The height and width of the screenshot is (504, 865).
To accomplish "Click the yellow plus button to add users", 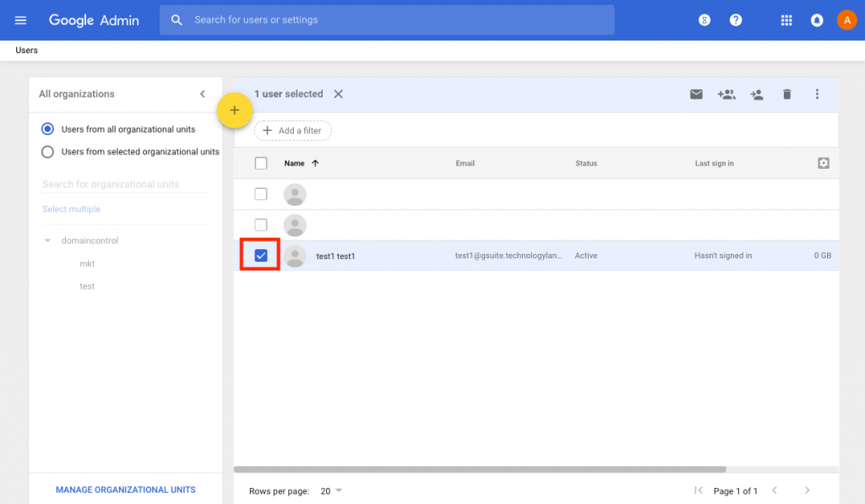I will (x=235, y=110).
